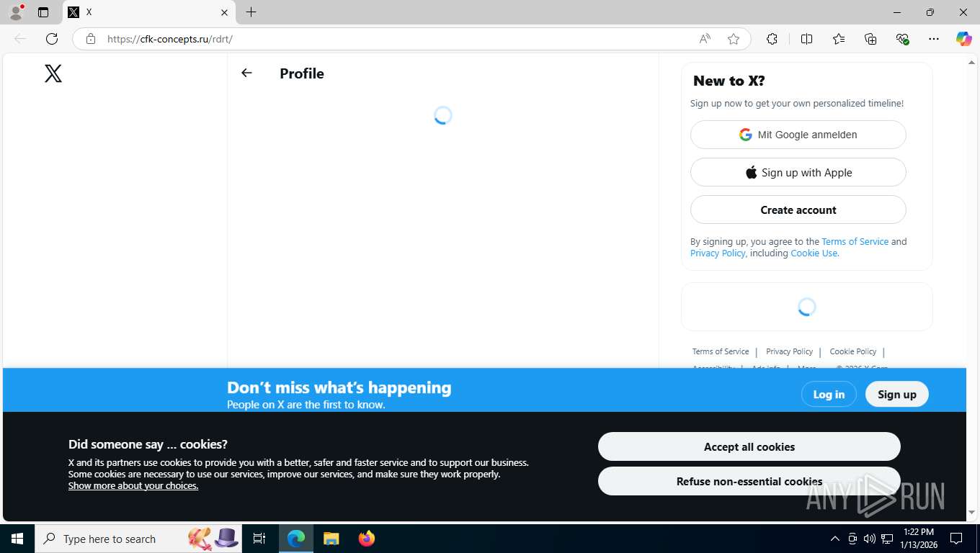
Task: Open the volume control
Action: 870,539
